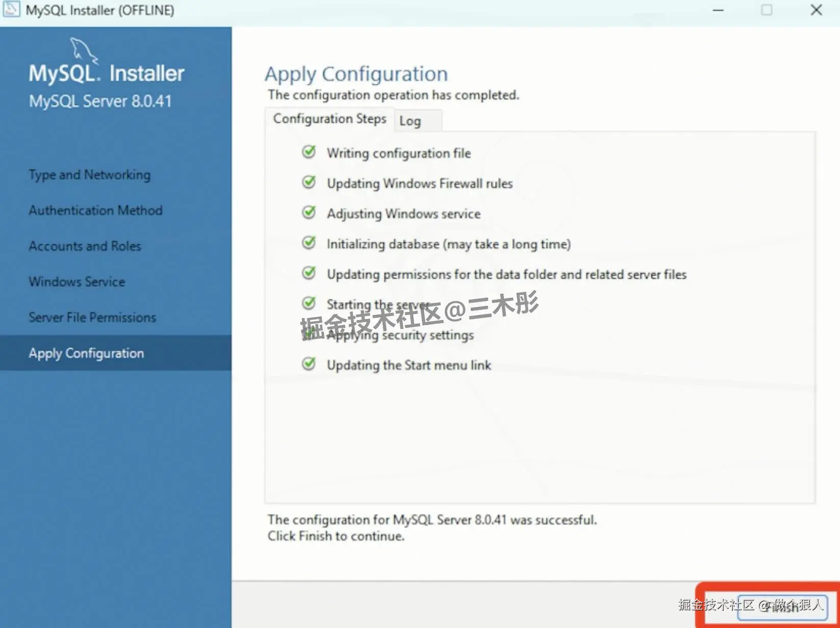Click the checkmark beside Updating permissions step

309,273
